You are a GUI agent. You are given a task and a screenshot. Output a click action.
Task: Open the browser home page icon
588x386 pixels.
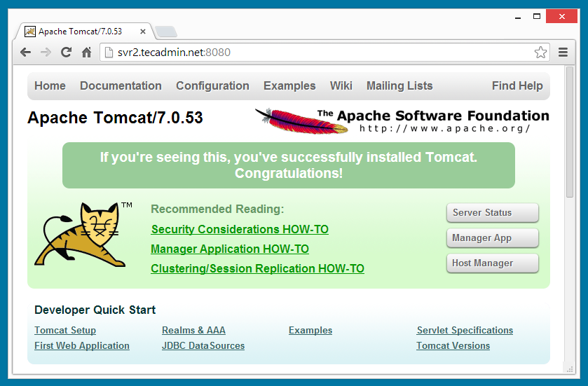point(87,52)
